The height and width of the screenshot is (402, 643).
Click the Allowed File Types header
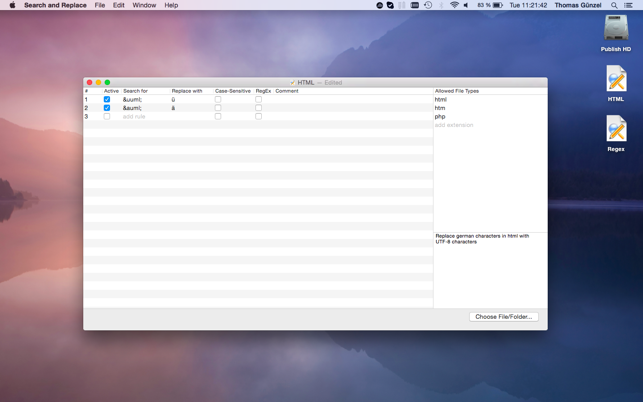pyautogui.click(x=457, y=91)
